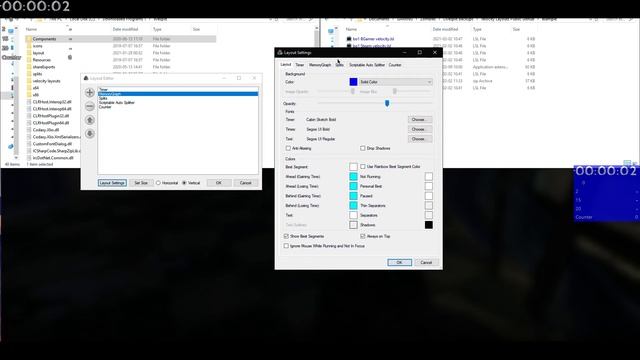Click the Personal Best color swatch

(x=429, y=186)
